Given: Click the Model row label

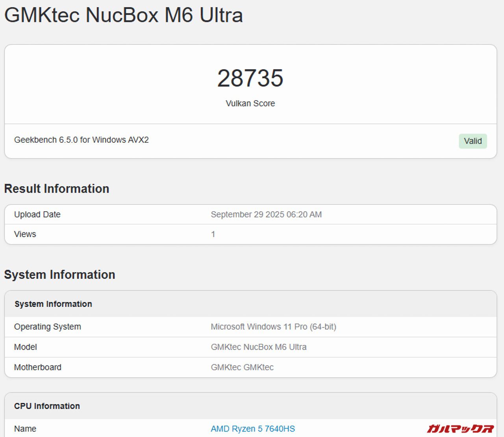Looking at the screenshot, I should 26,347.
